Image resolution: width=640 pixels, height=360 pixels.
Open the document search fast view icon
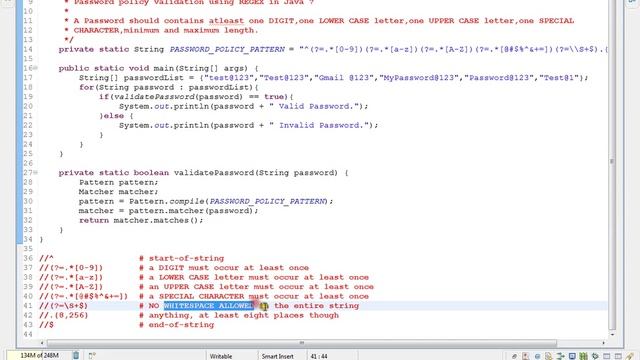(549, 356)
